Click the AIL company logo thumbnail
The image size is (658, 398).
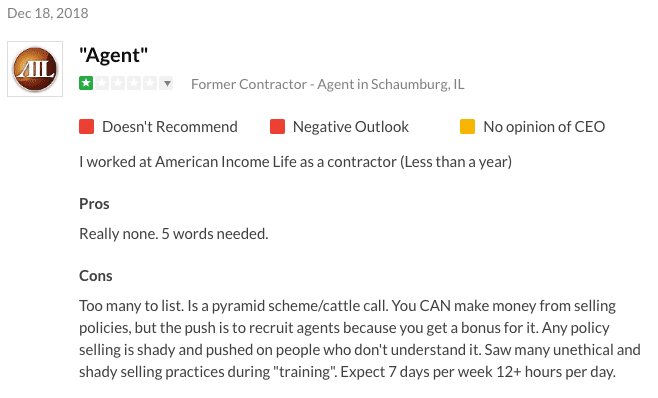[x=35, y=69]
